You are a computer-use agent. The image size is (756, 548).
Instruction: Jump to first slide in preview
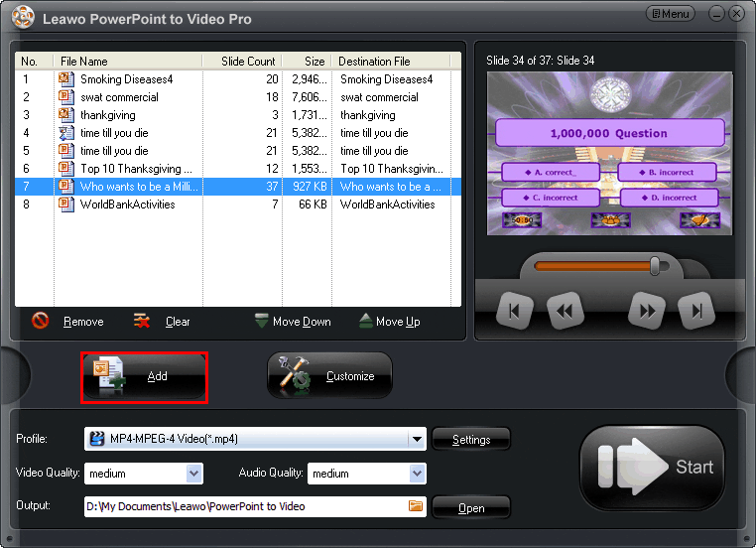pyautogui.click(x=514, y=311)
